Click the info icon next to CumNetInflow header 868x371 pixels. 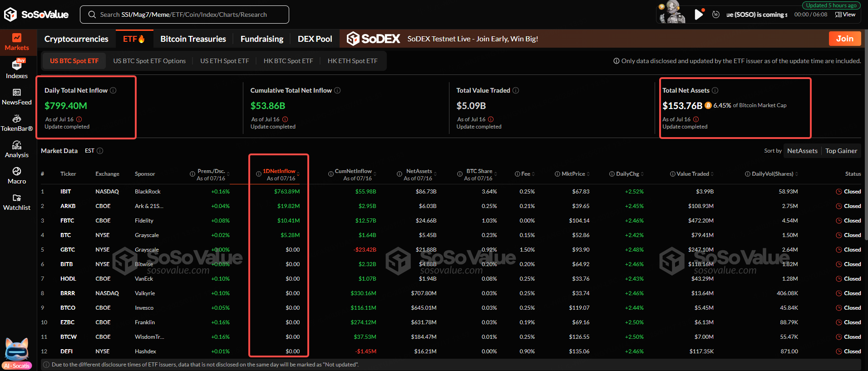pos(331,174)
